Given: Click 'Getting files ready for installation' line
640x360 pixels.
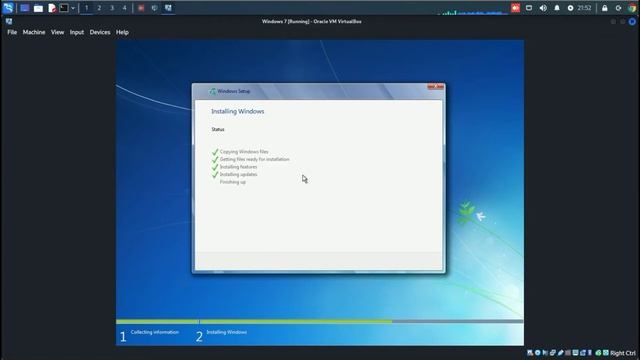Looking at the screenshot, I should point(255,159).
